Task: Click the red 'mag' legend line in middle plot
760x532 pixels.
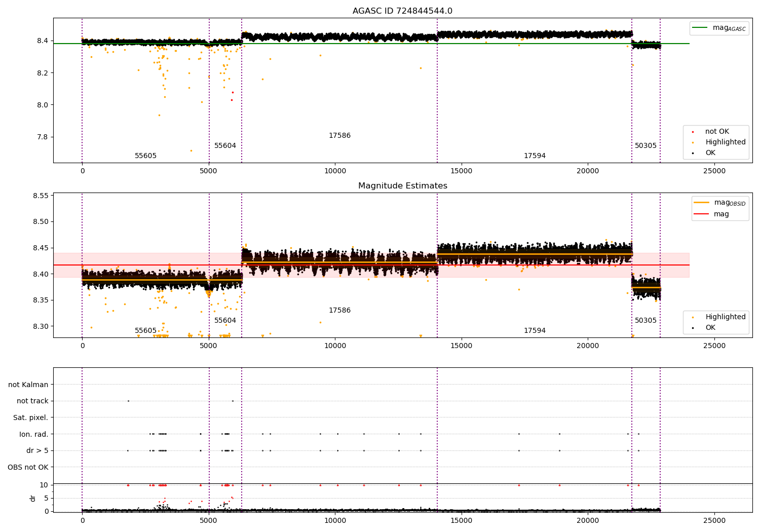Action: click(x=701, y=214)
